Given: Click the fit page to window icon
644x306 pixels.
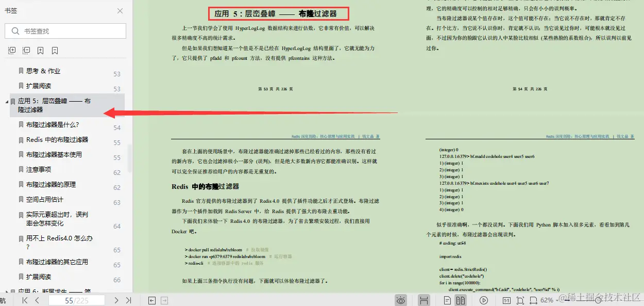Looking at the screenshot, I should 521,300.
